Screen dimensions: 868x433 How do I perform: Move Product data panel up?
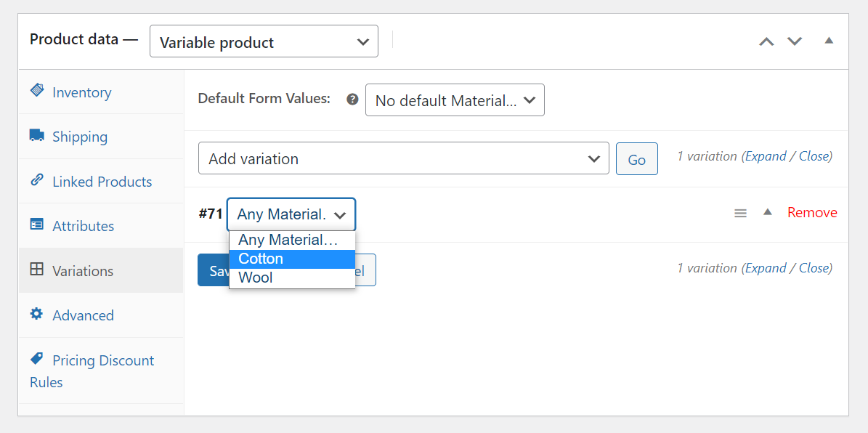coord(766,41)
